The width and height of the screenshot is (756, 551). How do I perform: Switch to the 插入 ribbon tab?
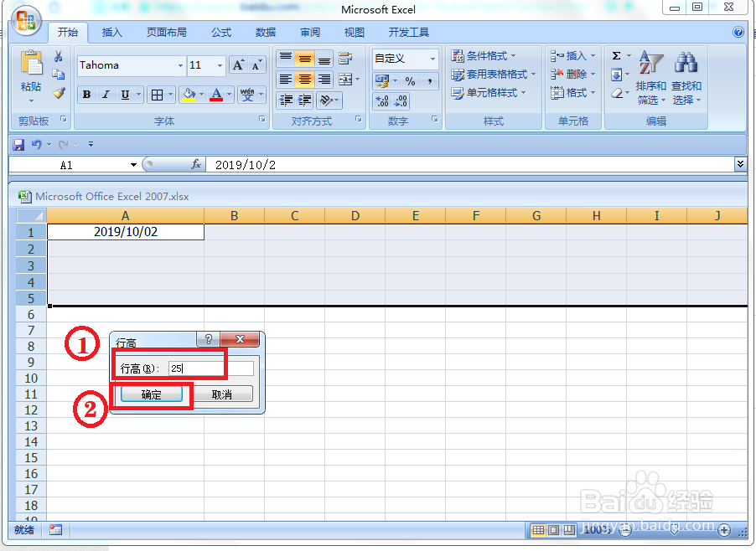[x=111, y=33]
